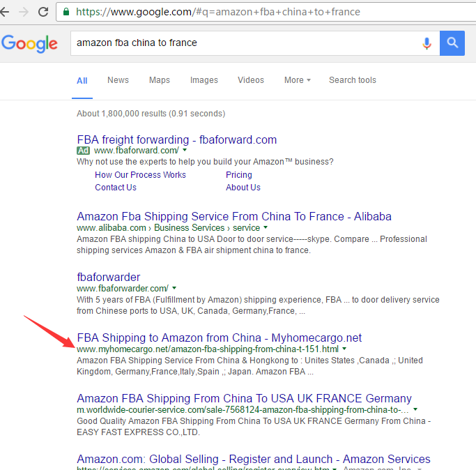This screenshot has height=470, width=476.
Task: Click the blue search magnifier button
Action: click(452, 43)
